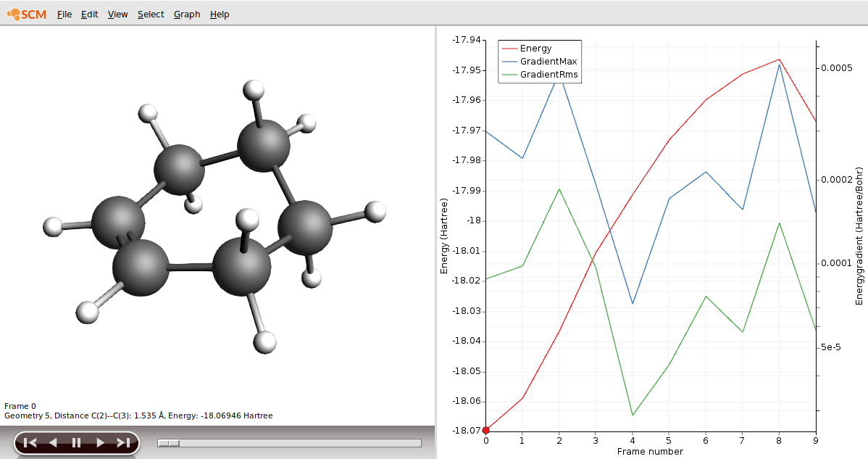Open the Help menu

coord(220,15)
